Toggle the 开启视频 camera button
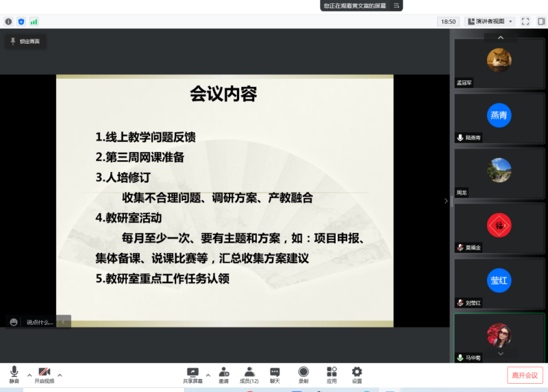Viewport: 548px width, 392px height. click(44, 374)
